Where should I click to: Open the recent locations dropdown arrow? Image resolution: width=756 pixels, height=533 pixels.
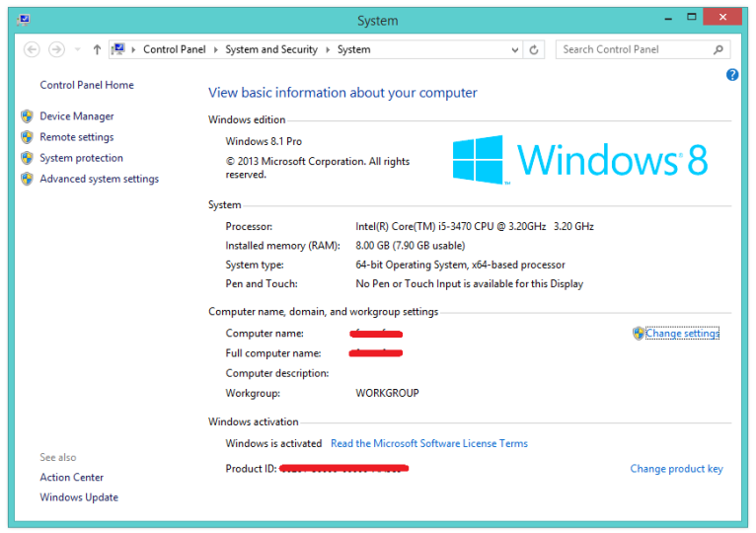[x=77, y=49]
